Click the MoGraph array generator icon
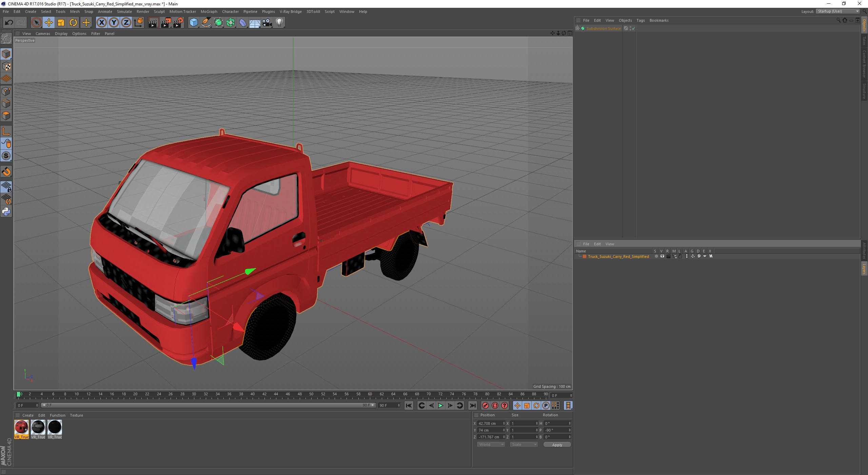The width and height of the screenshot is (868, 475). (x=231, y=23)
